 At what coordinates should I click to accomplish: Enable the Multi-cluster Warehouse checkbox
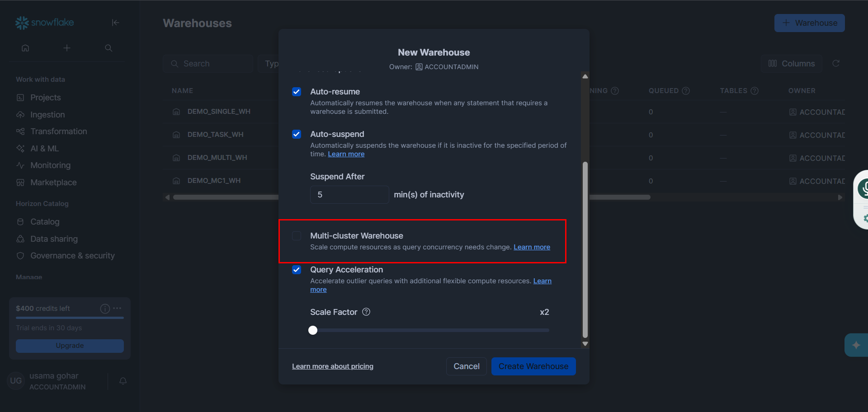(x=297, y=236)
